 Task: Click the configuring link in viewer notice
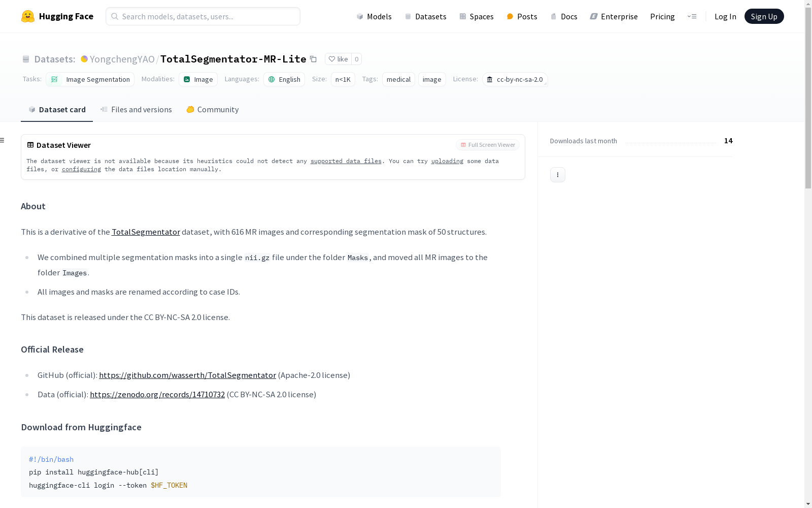coord(81,169)
